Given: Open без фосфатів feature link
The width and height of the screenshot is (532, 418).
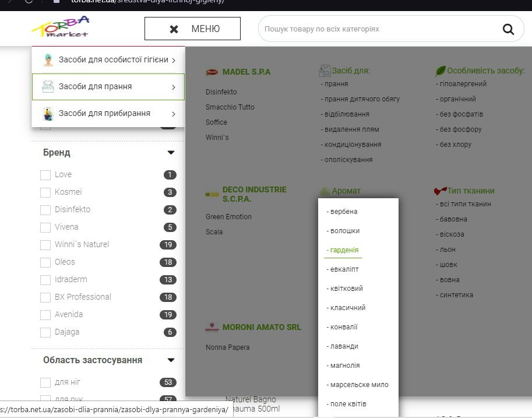Looking at the screenshot, I should 459,114.
